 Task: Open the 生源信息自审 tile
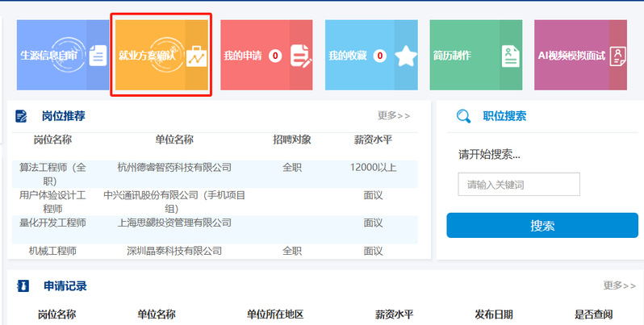63,55
